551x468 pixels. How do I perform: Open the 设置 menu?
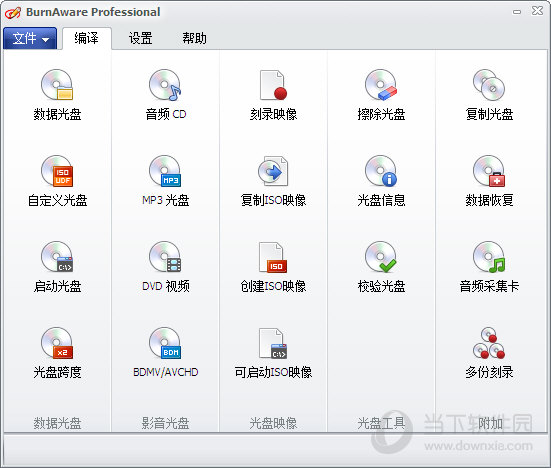[x=140, y=38]
